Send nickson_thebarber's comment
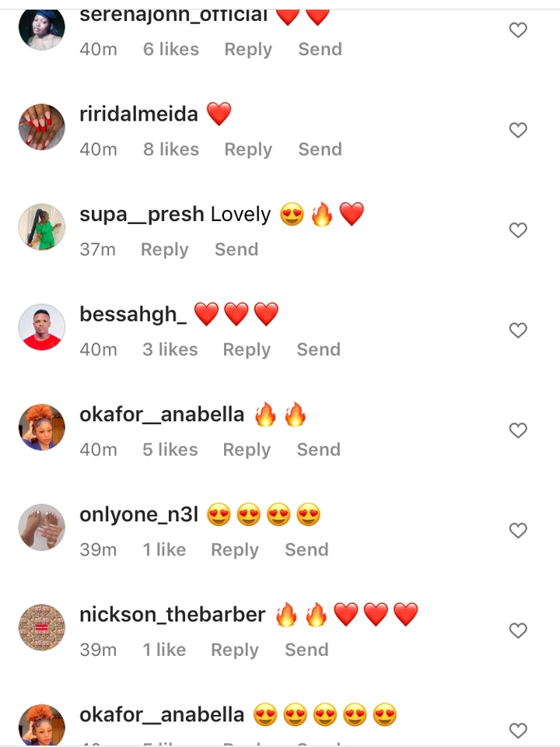Screen dimensions: 560x747 306,649
